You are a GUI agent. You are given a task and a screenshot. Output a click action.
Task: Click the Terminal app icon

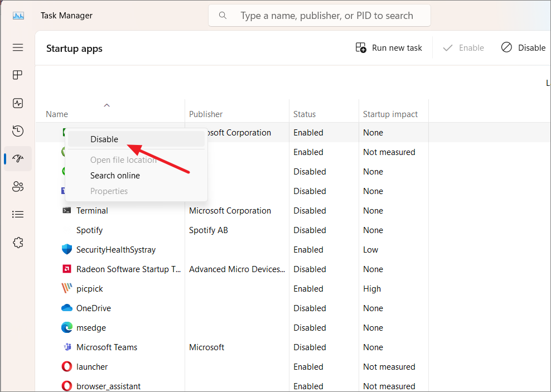(x=68, y=210)
